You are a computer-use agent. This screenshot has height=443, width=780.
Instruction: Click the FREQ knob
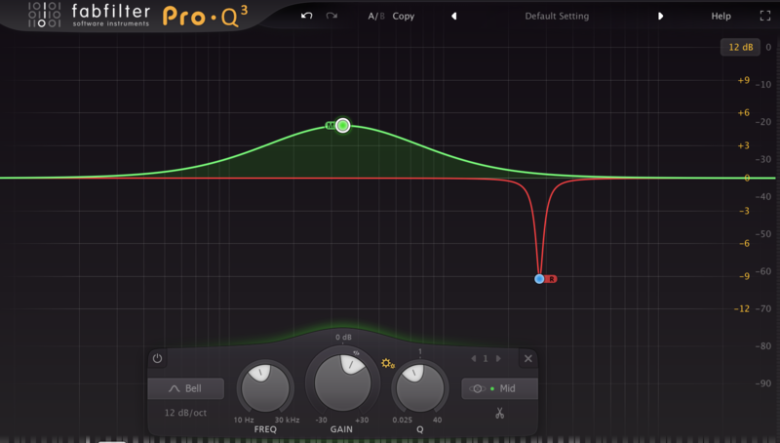point(265,388)
